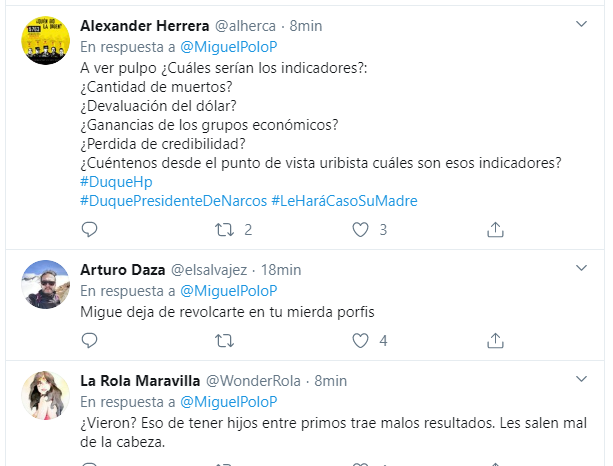Open dropdown arrow on La Rola Maravilla's tweet
Viewport: 613px width, 466px height.
click(581, 379)
